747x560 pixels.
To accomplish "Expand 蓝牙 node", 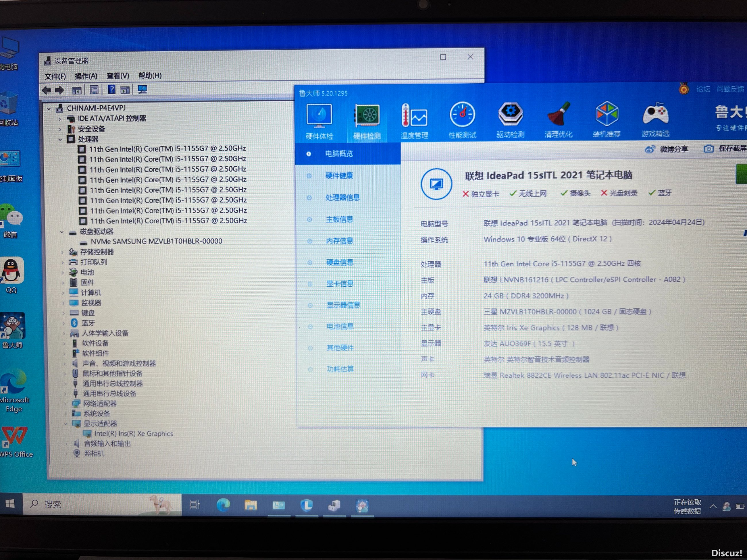I will 63,323.
